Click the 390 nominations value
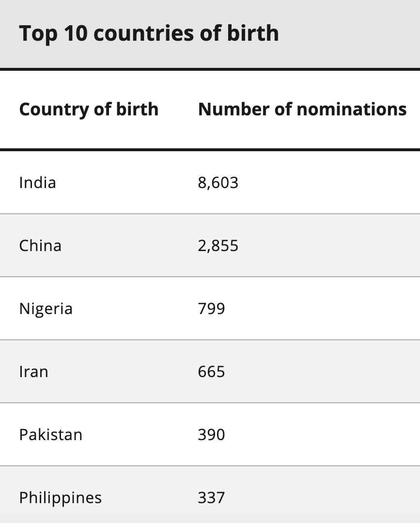Screen dimensions: 420x523 coord(211,435)
